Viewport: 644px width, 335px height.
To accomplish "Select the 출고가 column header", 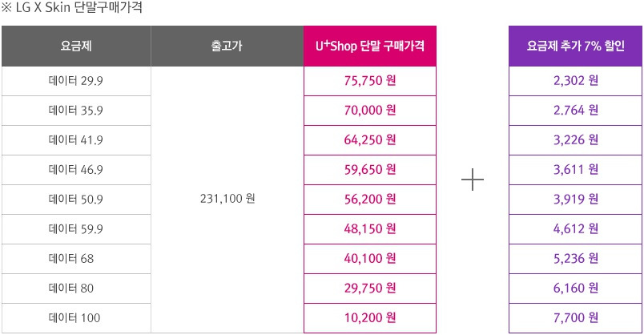I will point(227,46).
